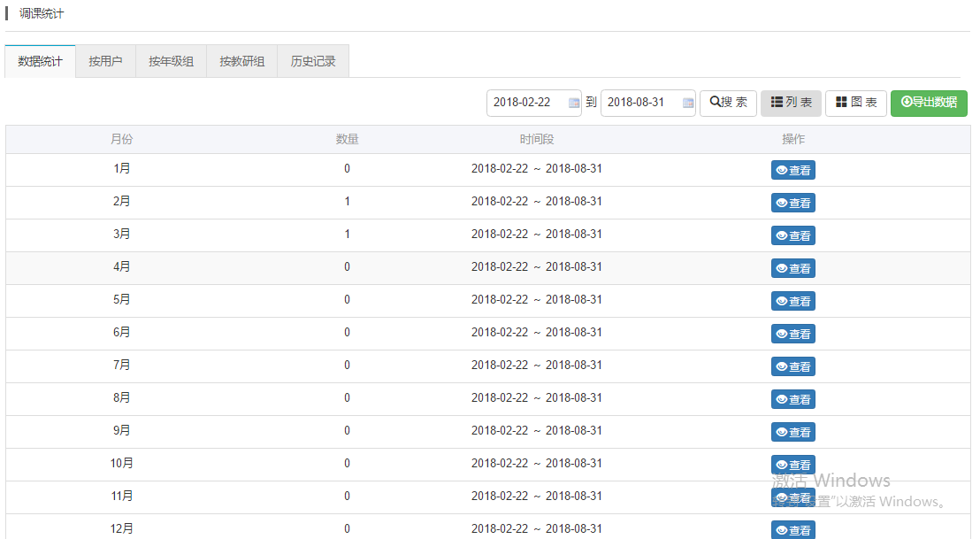
Task: Open calendar icon in end date field
Action: coord(687,103)
